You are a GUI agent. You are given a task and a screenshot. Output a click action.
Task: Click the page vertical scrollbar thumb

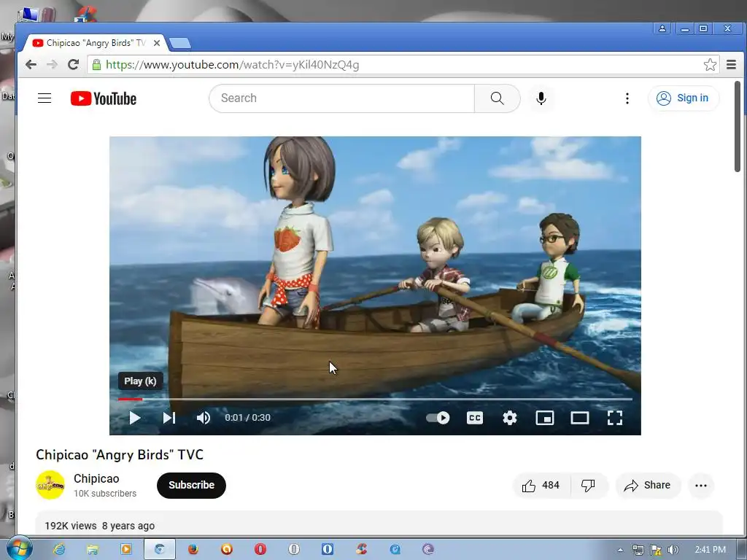click(x=737, y=126)
